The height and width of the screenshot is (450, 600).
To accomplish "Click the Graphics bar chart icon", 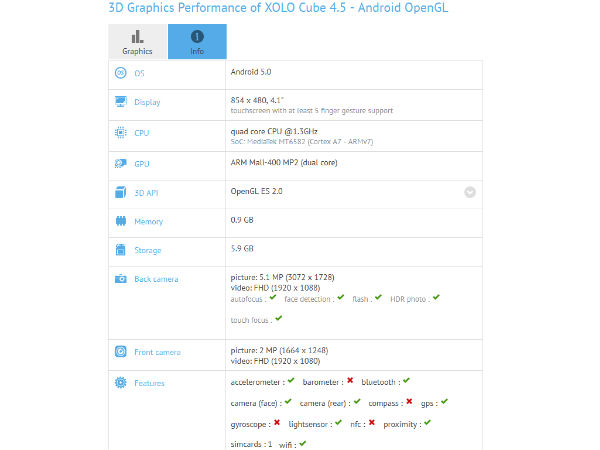I will click(x=137, y=37).
